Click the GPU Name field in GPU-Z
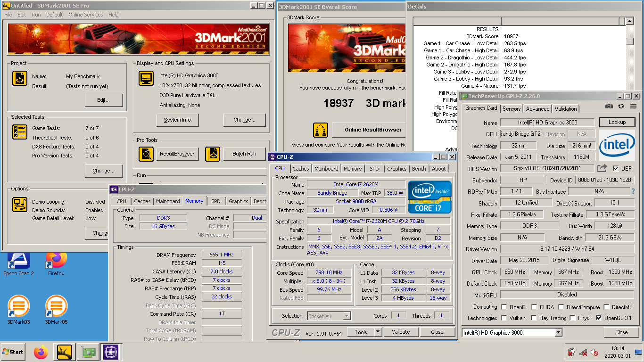 click(547, 123)
